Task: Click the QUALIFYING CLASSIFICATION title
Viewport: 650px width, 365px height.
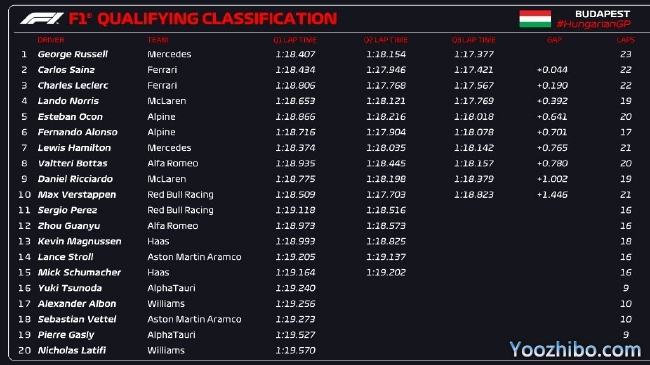Action: click(x=217, y=19)
